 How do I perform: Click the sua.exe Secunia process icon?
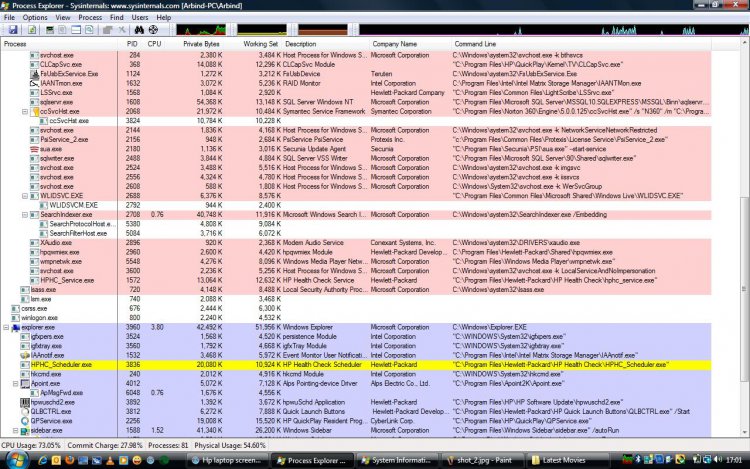[34, 149]
